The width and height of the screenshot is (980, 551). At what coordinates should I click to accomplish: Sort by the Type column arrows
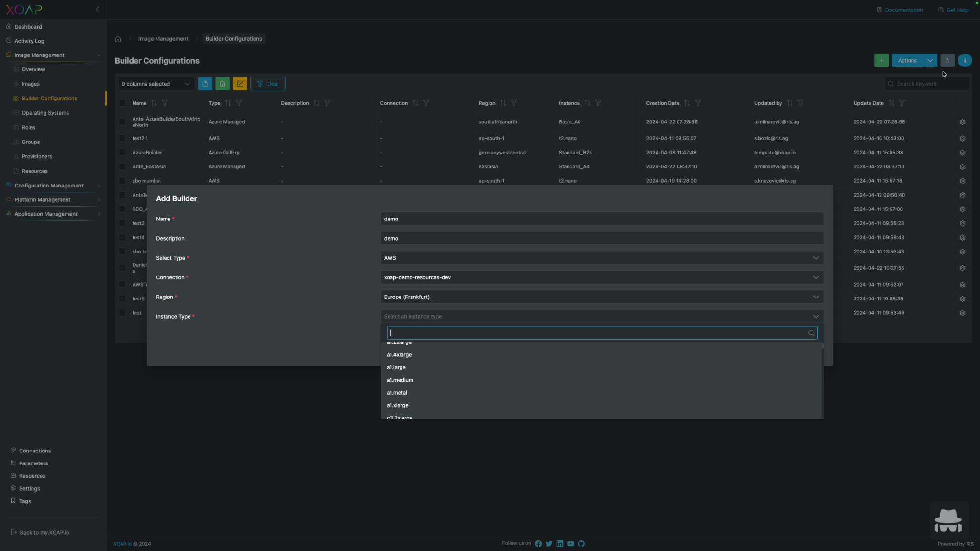point(228,103)
